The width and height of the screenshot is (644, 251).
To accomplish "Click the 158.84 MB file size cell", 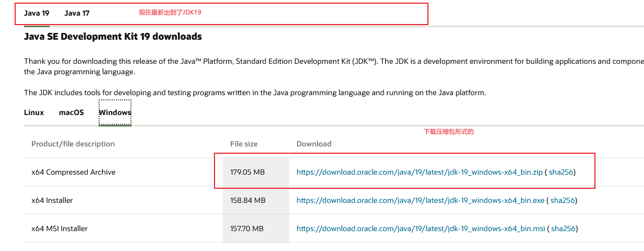I will click(x=248, y=200).
